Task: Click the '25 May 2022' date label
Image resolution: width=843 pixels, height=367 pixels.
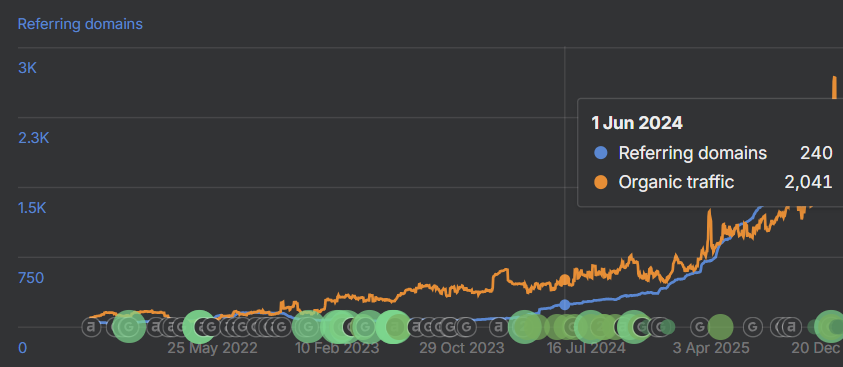Action: 212,348
